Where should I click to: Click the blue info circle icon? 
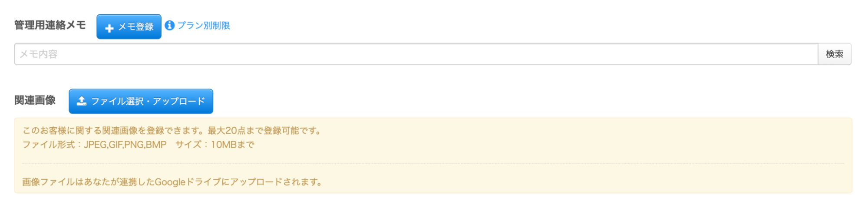[x=170, y=26]
